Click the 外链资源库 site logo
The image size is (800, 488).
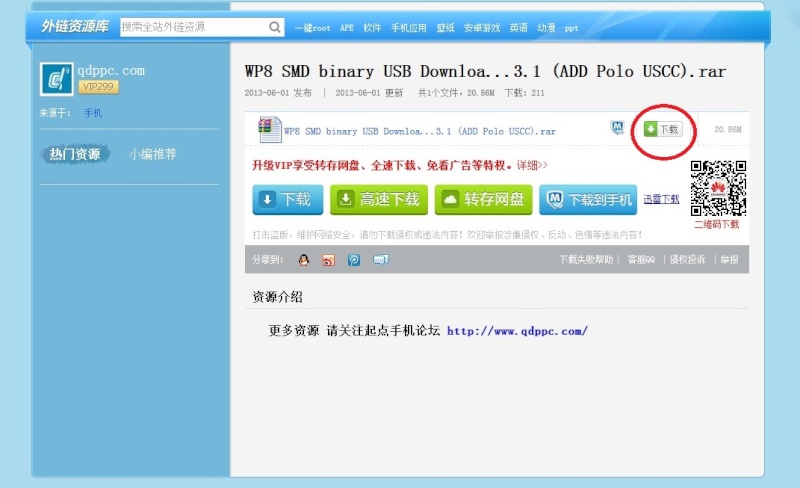pyautogui.click(x=75, y=26)
